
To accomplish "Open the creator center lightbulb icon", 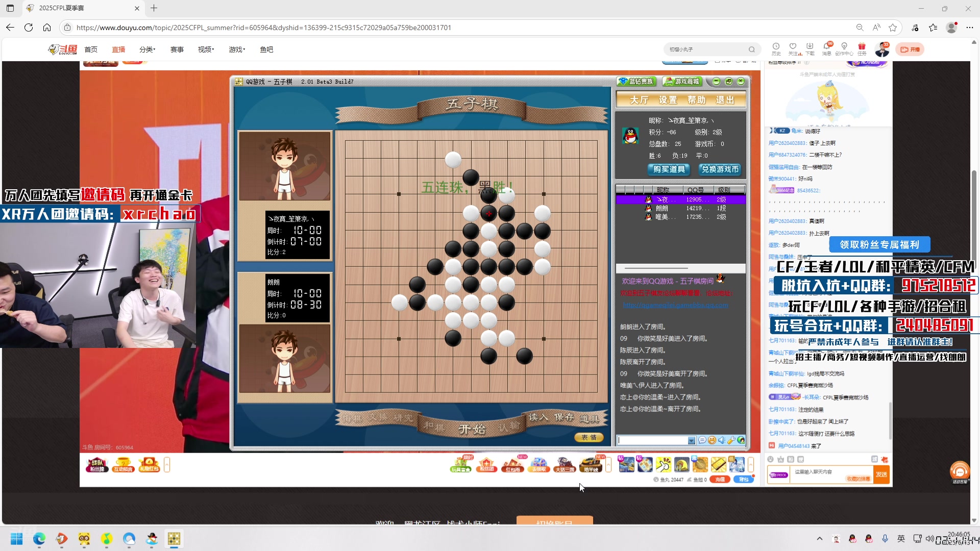I will (x=844, y=46).
